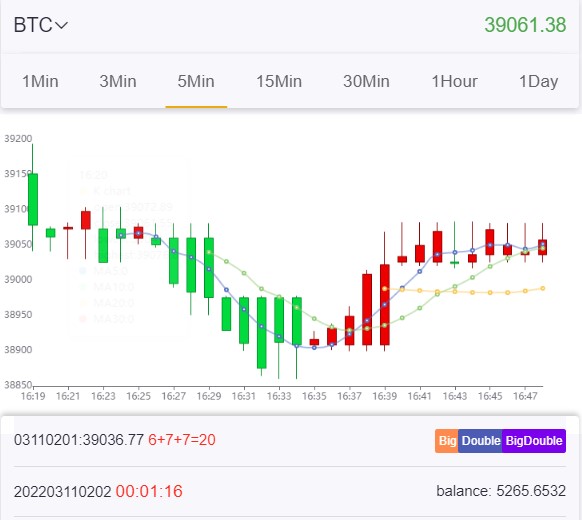Switch to the 1Day chart tab
The image size is (582, 520).
tap(538, 81)
